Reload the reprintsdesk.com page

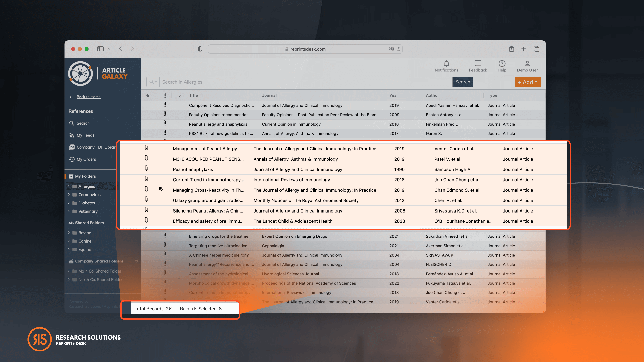[x=398, y=49]
